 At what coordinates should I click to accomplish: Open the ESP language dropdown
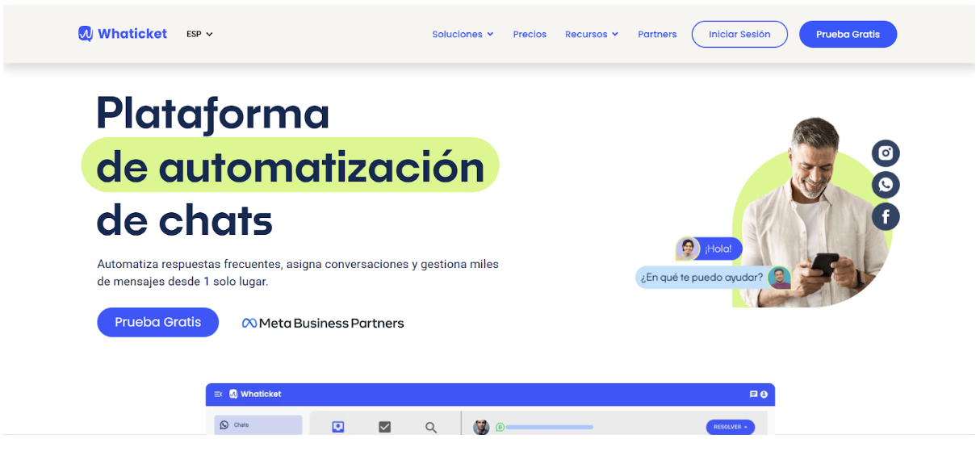tap(199, 34)
